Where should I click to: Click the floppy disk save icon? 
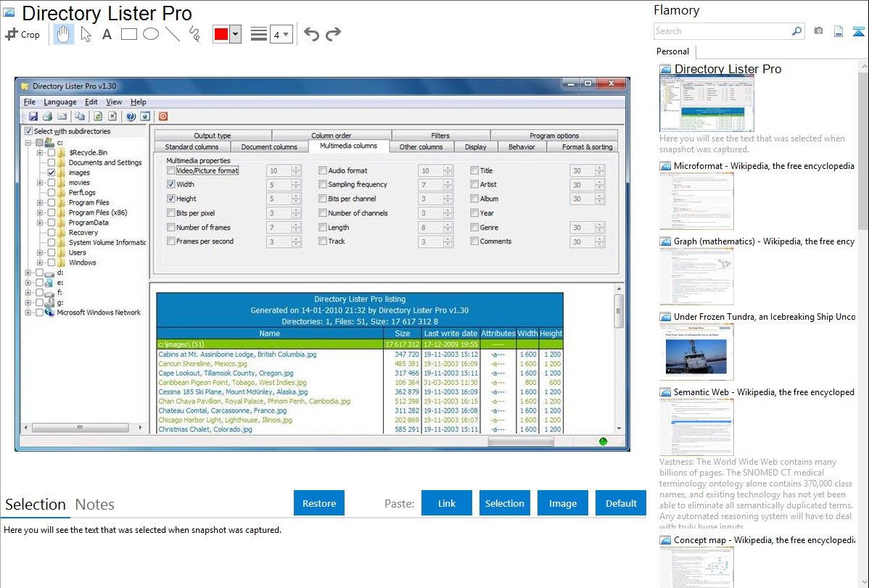coord(33,117)
